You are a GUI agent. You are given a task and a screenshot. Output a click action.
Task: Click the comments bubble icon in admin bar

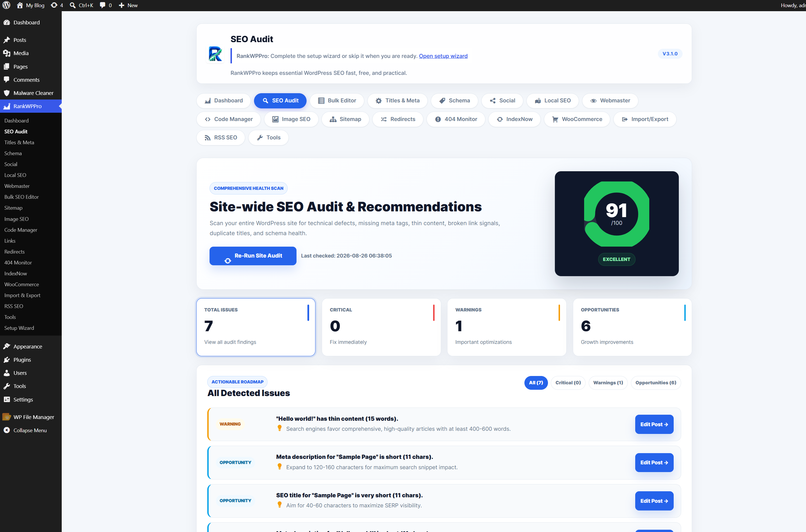pyautogui.click(x=106, y=5)
